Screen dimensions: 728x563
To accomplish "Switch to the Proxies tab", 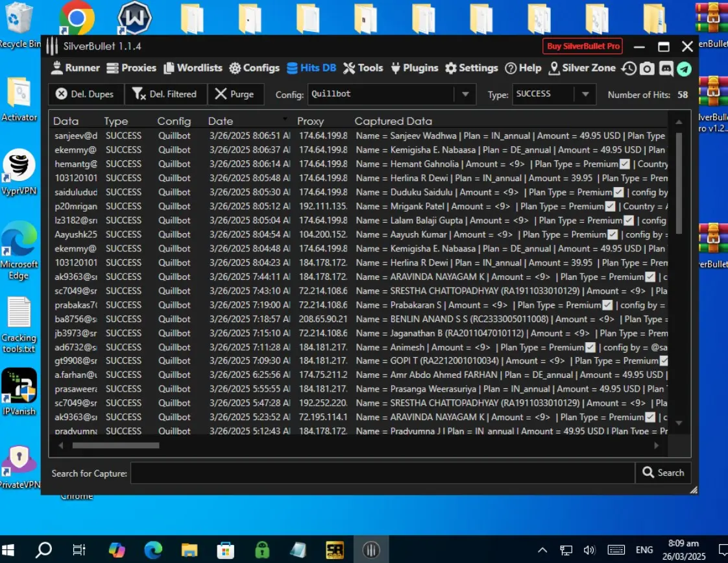I will (132, 68).
